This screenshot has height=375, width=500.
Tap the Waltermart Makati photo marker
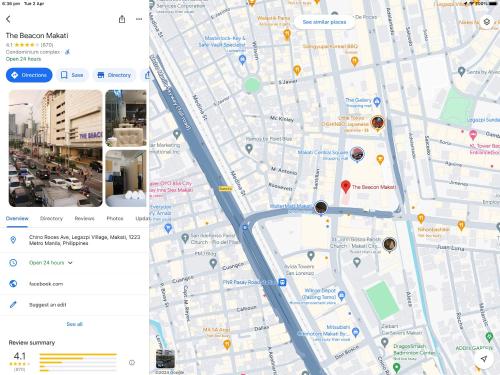(x=321, y=207)
